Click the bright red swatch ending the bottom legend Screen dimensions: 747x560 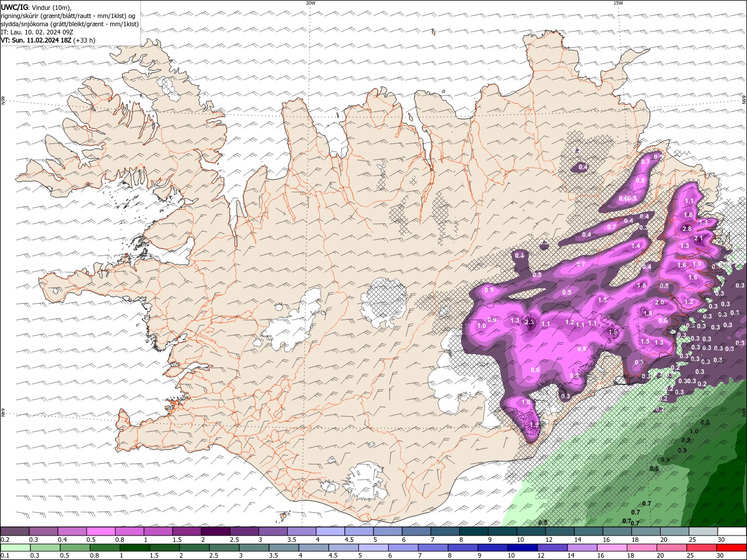[x=731, y=548]
